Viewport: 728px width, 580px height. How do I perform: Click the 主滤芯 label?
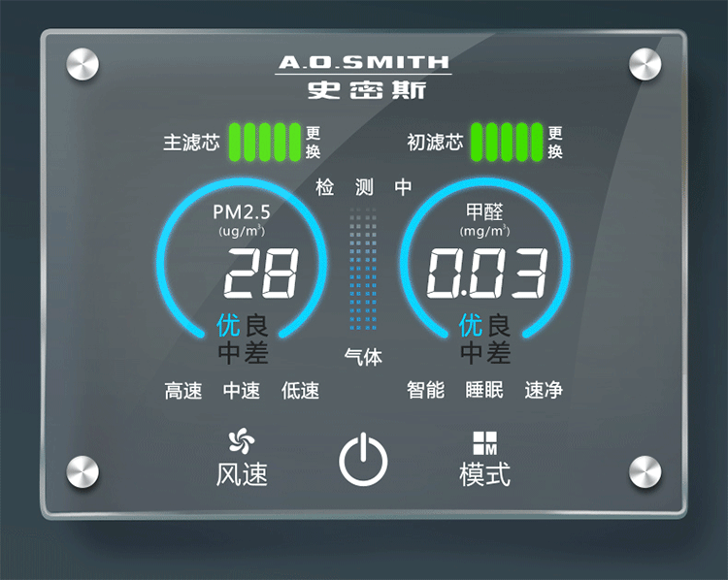click(x=191, y=143)
